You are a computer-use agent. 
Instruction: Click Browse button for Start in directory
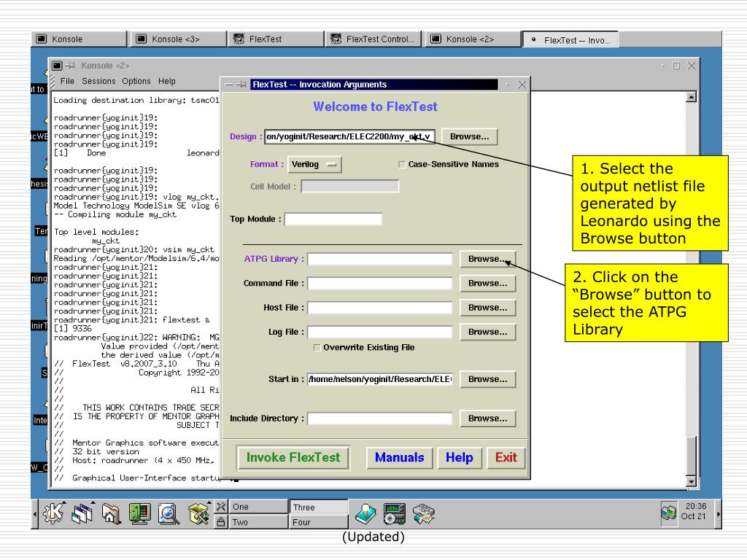(x=488, y=379)
